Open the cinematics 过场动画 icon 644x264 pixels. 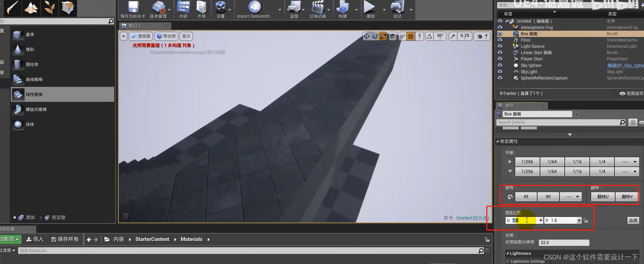click(x=317, y=9)
